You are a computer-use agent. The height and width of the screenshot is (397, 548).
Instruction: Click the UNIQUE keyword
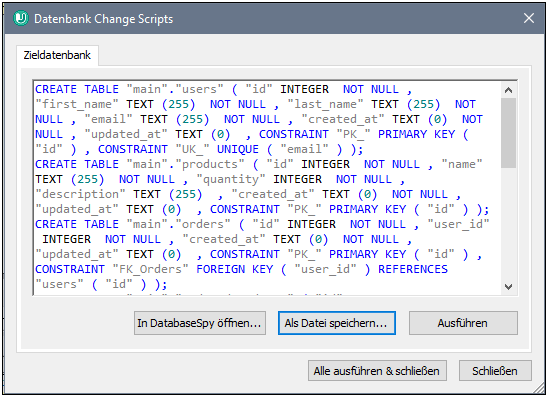click(x=238, y=149)
